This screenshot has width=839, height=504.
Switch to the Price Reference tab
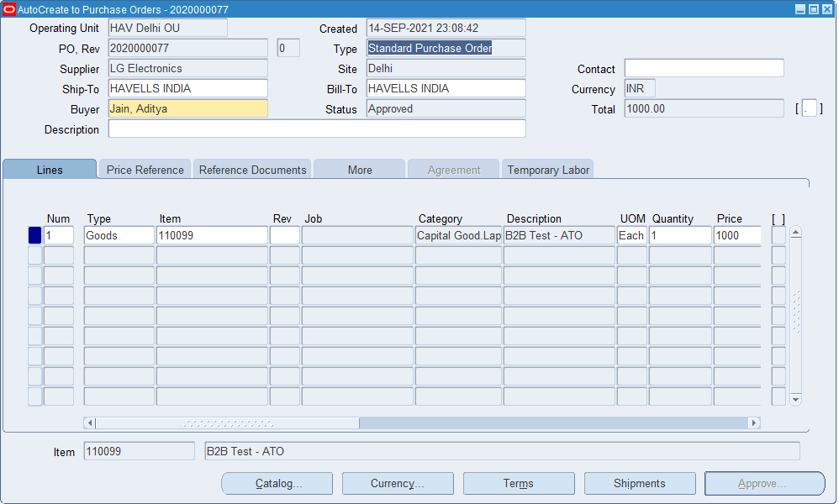145,170
